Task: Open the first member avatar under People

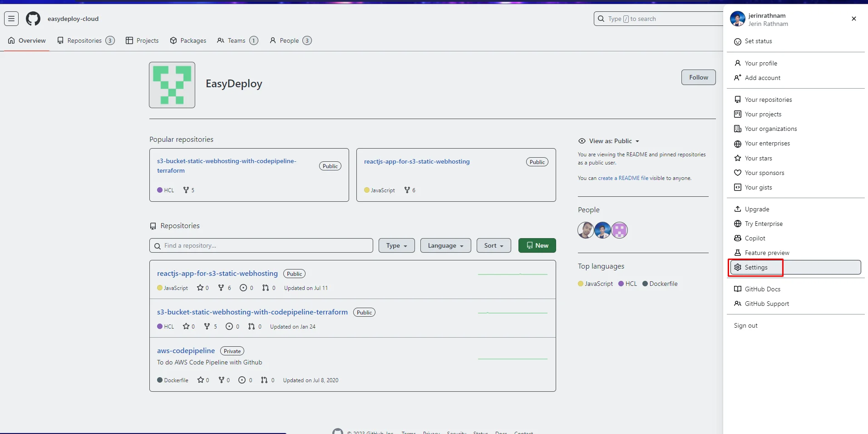Action: pyautogui.click(x=586, y=230)
